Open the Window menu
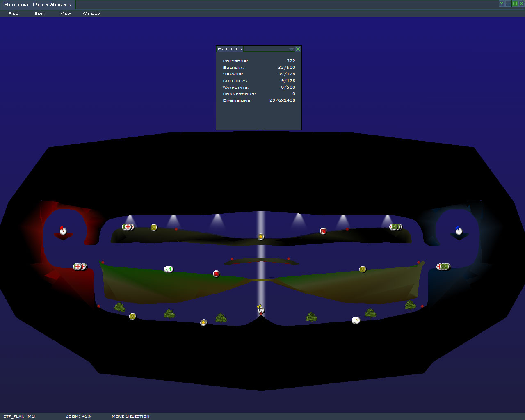The image size is (525, 420). pyautogui.click(x=91, y=14)
